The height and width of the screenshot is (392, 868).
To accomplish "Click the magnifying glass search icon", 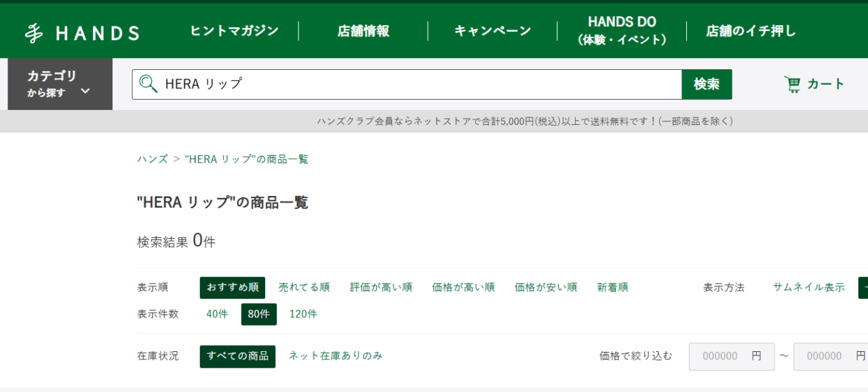I will point(148,84).
